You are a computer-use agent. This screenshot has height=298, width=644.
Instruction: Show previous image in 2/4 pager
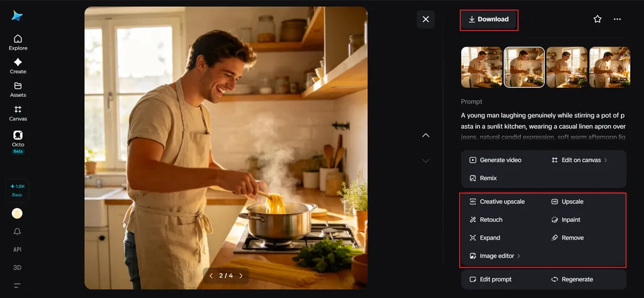pyautogui.click(x=211, y=276)
